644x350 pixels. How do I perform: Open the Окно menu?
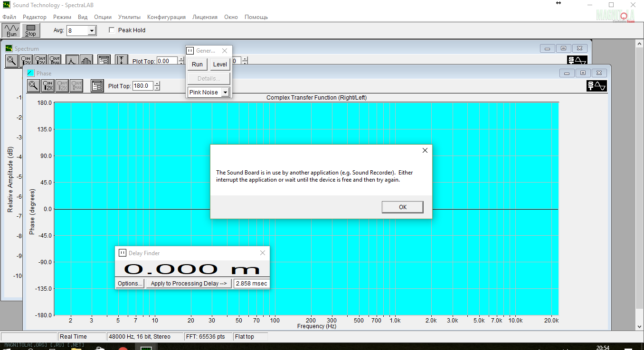(x=231, y=17)
